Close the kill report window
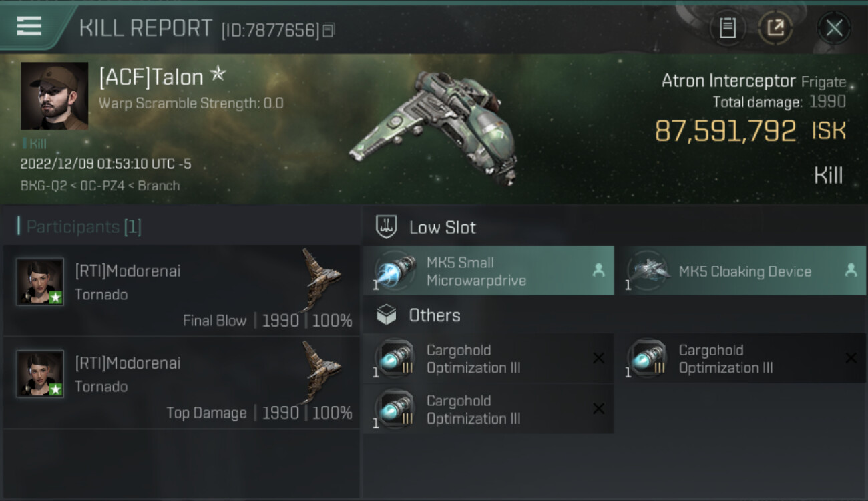868x501 pixels. click(x=834, y=28)
